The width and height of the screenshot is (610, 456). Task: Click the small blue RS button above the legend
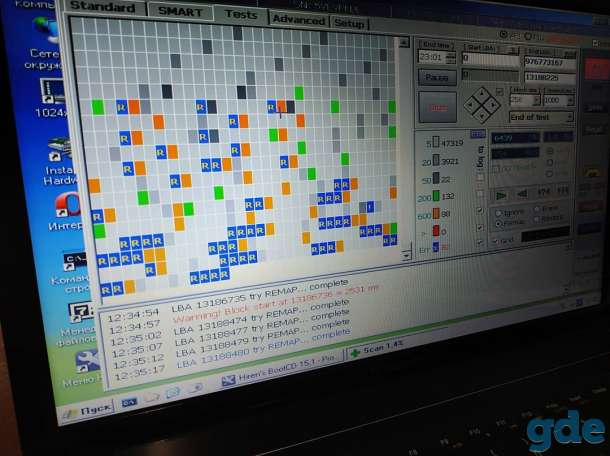[x=477, y=134]
